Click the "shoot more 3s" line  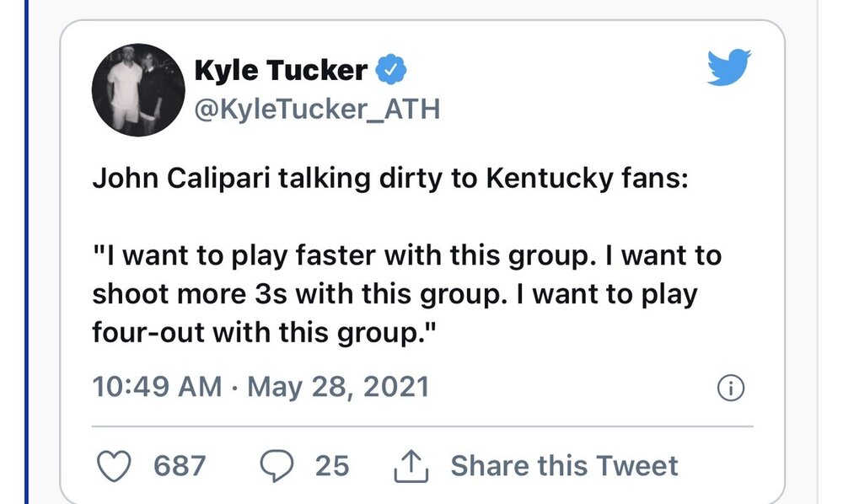point(395,294)
